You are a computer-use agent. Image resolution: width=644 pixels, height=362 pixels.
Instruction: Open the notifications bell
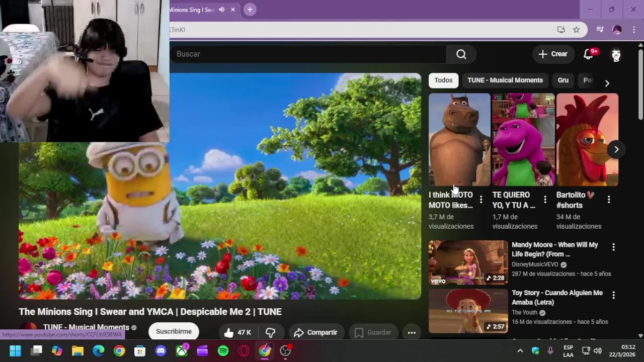pos(588,54)
